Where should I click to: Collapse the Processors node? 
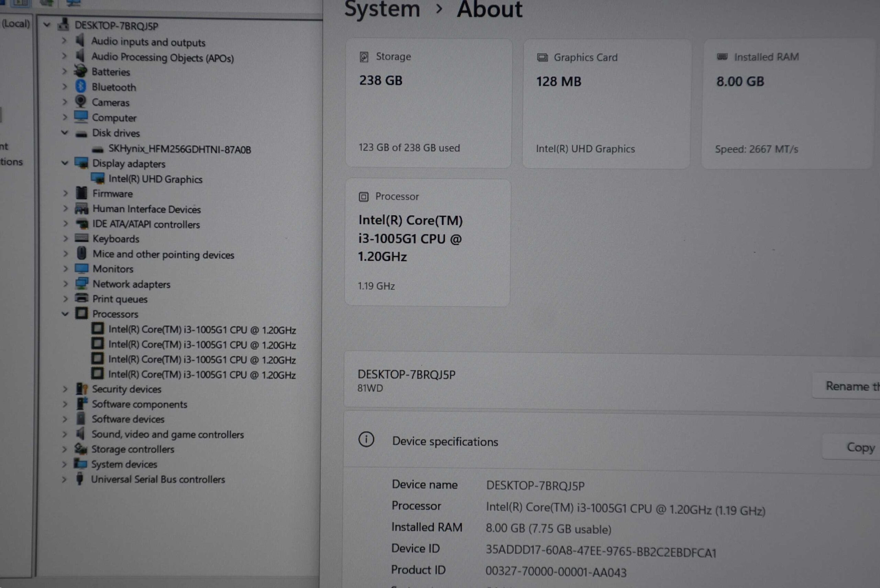[65, 314]
